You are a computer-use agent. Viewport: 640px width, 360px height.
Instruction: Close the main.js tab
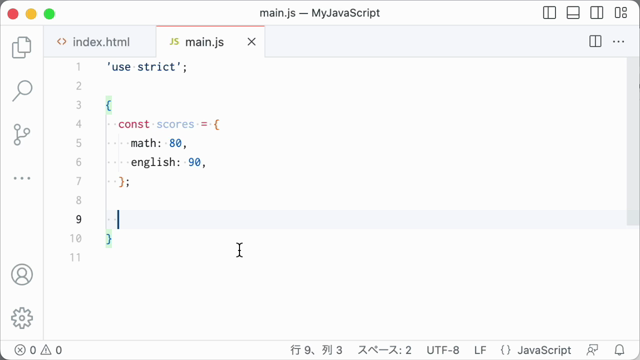251,42
